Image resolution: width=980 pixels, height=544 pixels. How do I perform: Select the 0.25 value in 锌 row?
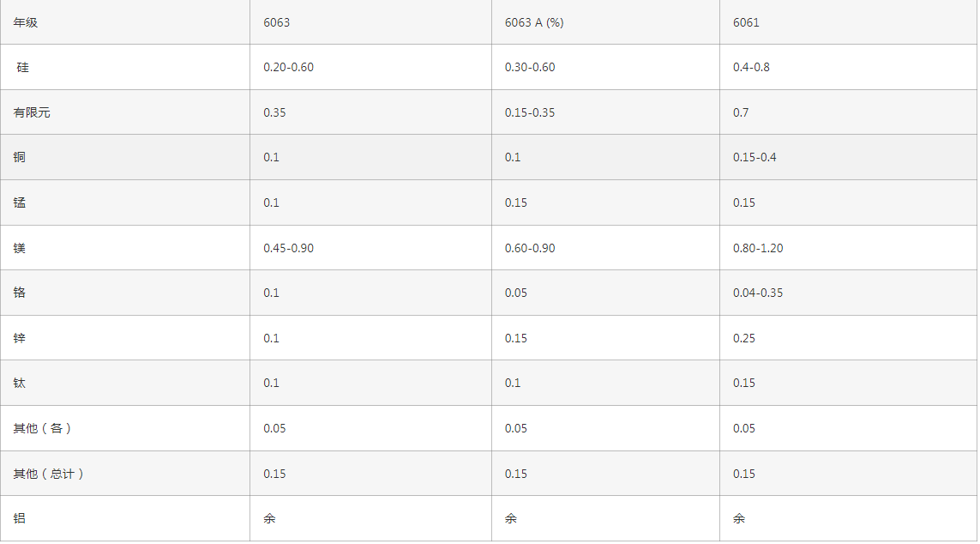pos(744,338)
